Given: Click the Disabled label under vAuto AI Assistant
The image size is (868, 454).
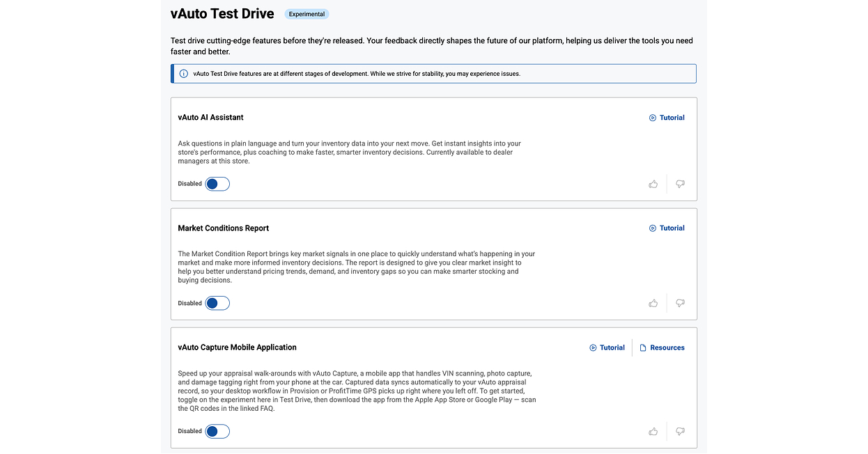Looking at the screenshot, I should click(x=189, y=184).
